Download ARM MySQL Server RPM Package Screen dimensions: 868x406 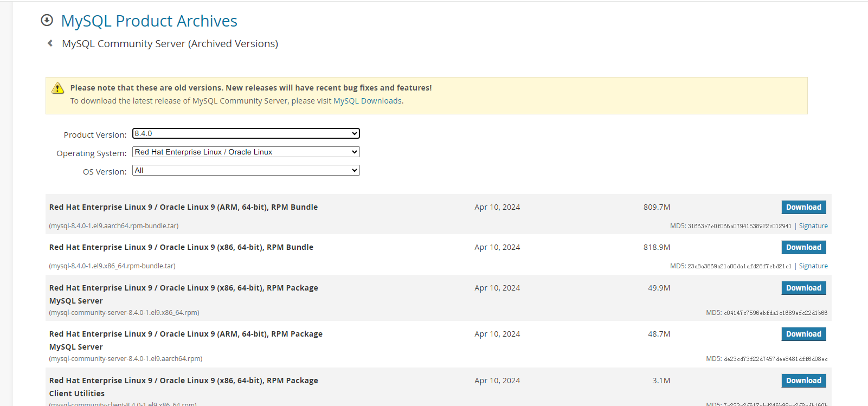pyautogui.click(x=803, y=334)
